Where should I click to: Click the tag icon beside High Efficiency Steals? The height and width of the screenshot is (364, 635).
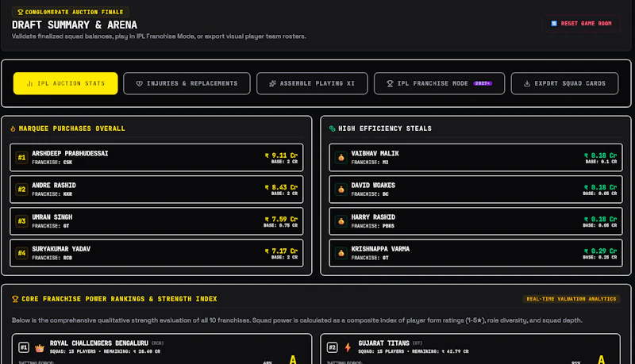click(x=332, y=128)
